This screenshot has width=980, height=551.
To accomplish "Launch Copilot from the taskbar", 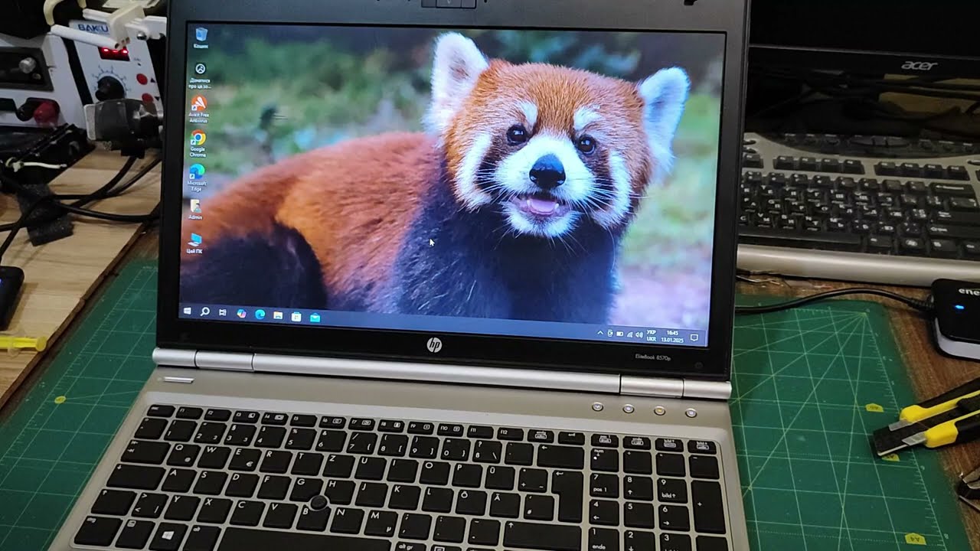I will (x=241, y=313).
